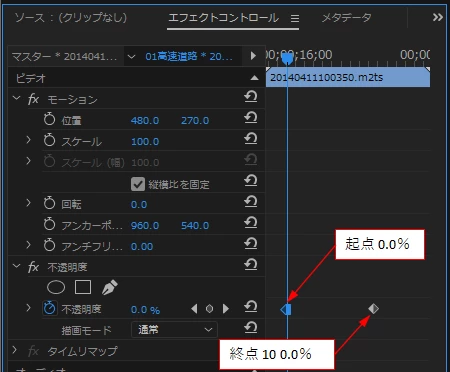Expand the 回転 parameter row
Screen dimensions: 450x372
28,203
